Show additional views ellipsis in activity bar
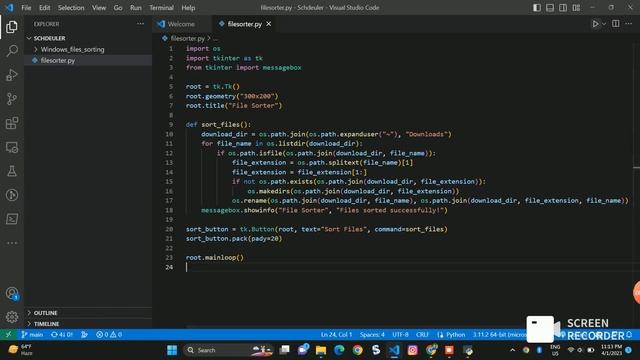 (x=12, y=243)
